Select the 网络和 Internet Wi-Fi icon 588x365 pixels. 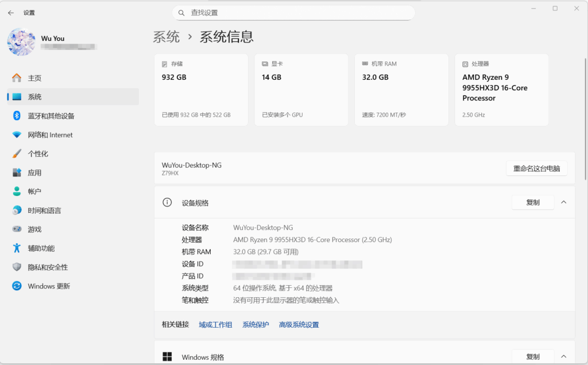click(17, 135)
